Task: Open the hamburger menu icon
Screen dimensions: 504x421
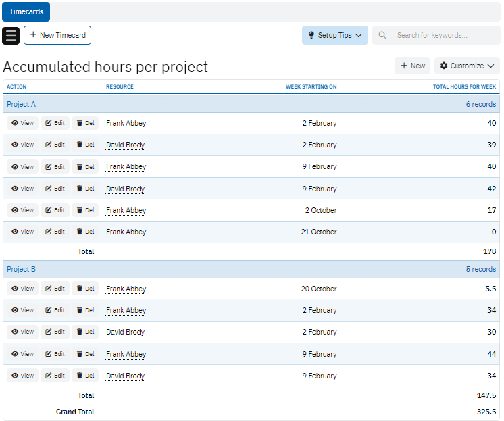Action: coord(11,36)
